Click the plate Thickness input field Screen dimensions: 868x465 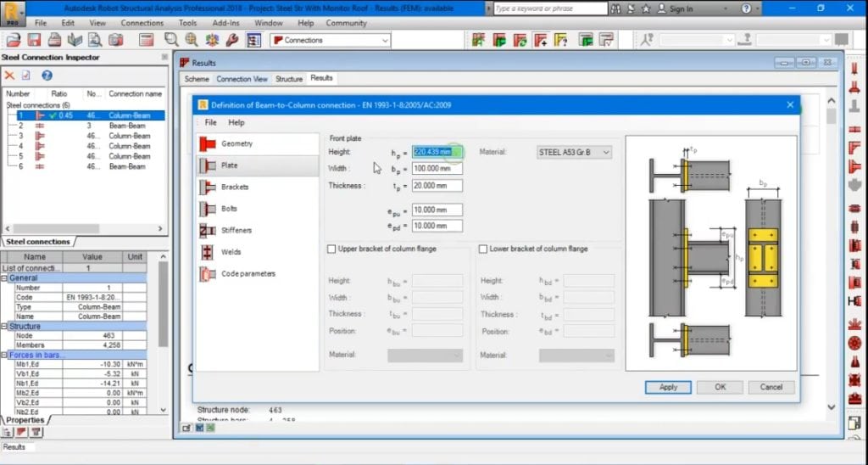(x=437, y=186)
